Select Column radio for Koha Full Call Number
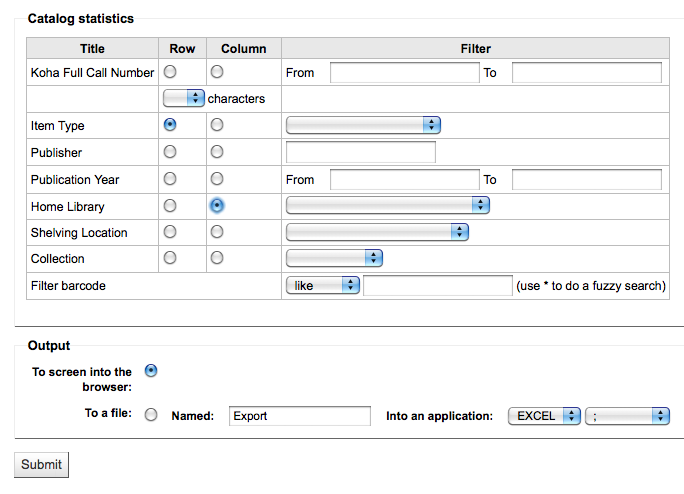This screenshot has height=494, width=684. tap(217, 72)
